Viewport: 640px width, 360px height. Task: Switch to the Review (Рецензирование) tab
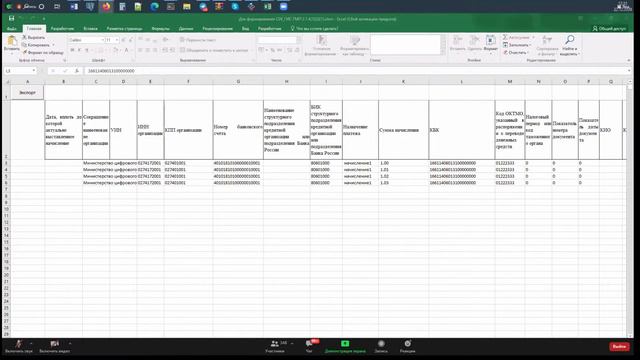pos(218,29)
